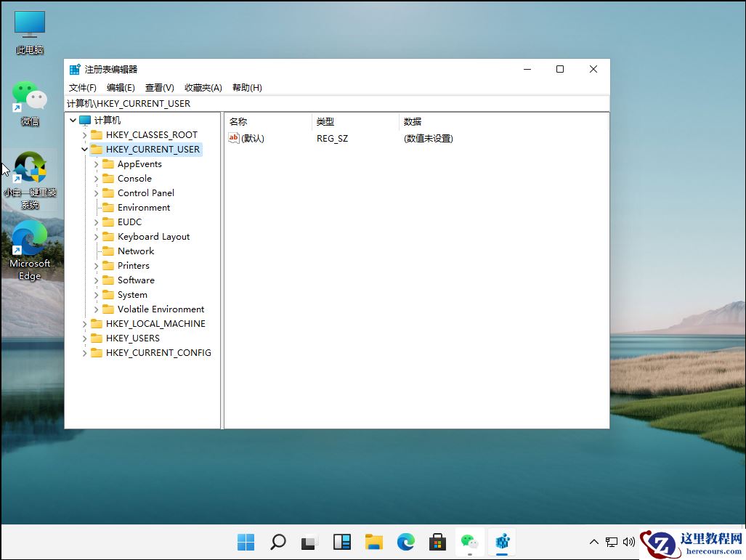Select the HKEY_CURRENT_USER folder icon
The height and width of the screenshot is (560, 746).
pyautogui.click(x=97, y=149)
